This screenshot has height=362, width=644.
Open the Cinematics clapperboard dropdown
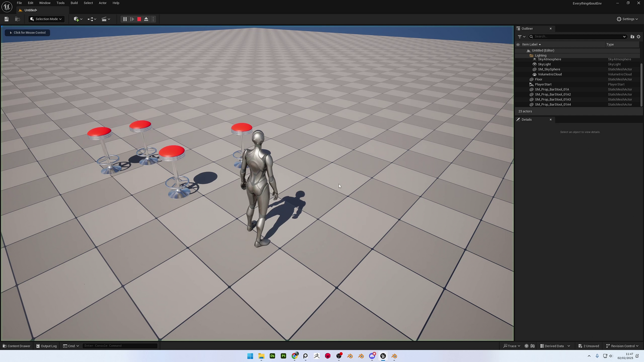click(x=106, y=19)
